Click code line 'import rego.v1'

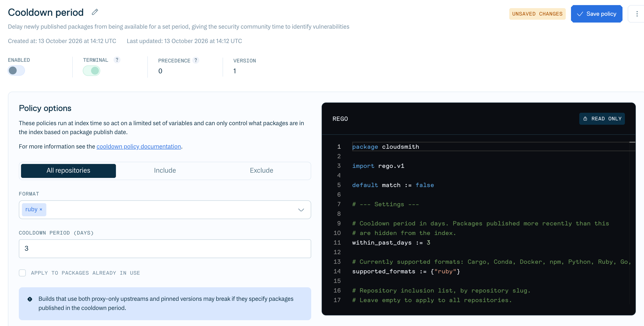378,166
